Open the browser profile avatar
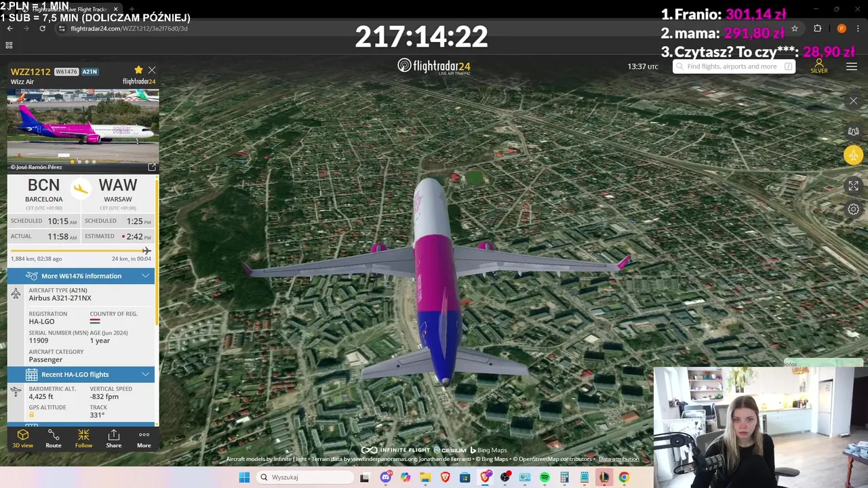The width and height of the screenshot is (868, 488). 842,28
